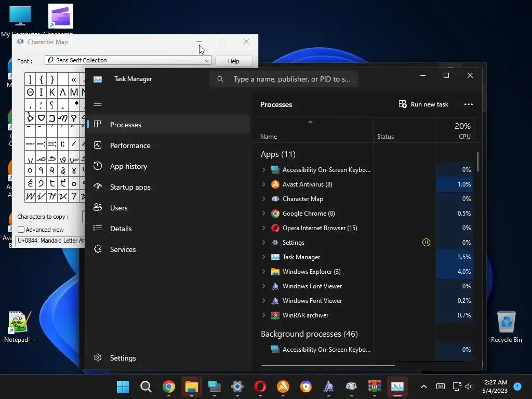Click the vertical scrollbar of the process list
Image resolution: width=532 pixels, height=399 pixels.
pyautogui.click(x=478, y=162)
